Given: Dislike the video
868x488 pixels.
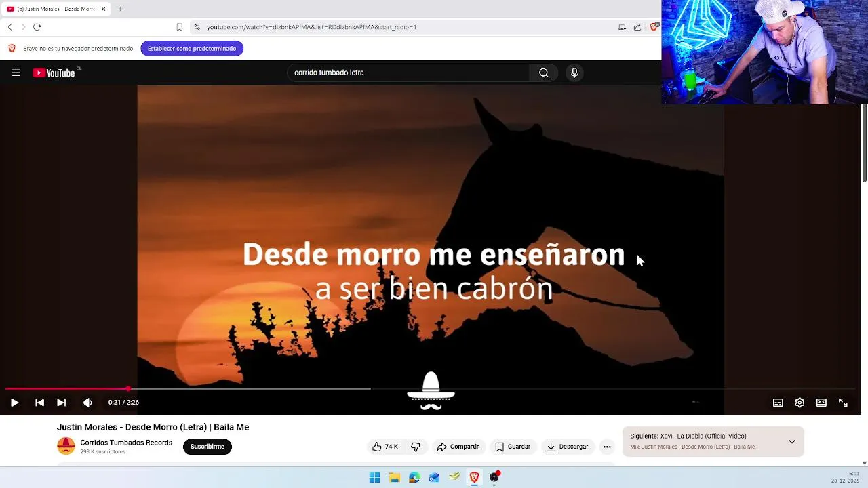Looking at the screenshot, I should point(416,447).
